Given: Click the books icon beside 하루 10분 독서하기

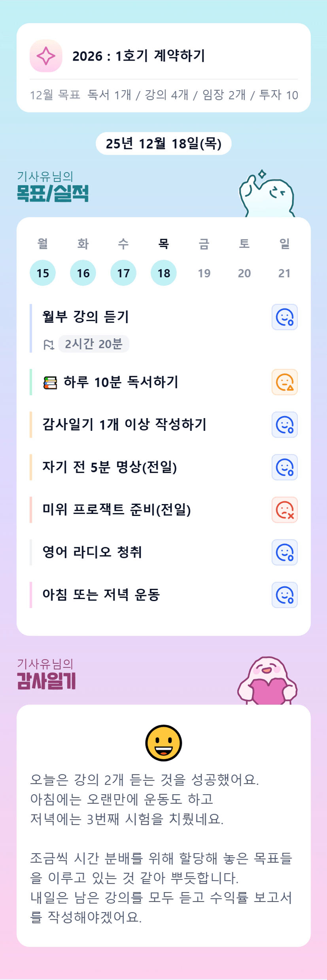Looking at the screenshot, I should tap(50, 383).
